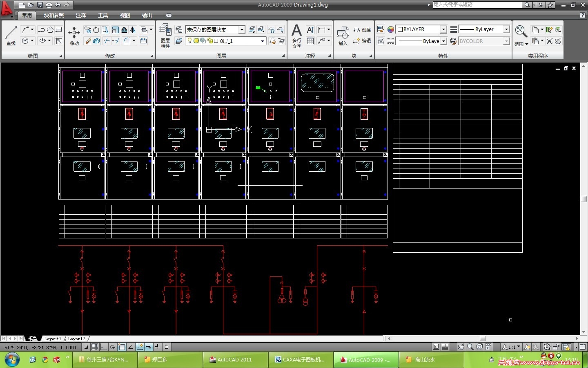Screen dimensions: 588x368
Task: Toggle Snap mode in the status bar
Action: pos(86,347)
